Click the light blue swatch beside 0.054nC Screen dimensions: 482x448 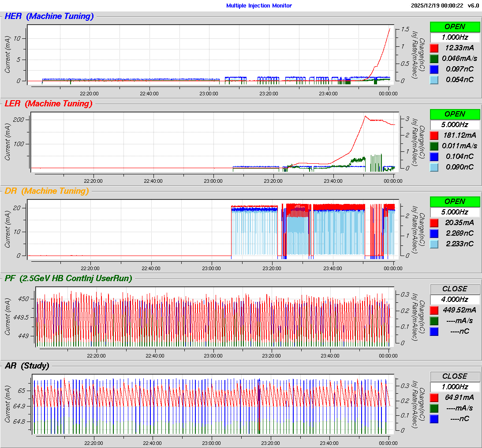pyautogui.click(x=434, y=79)
